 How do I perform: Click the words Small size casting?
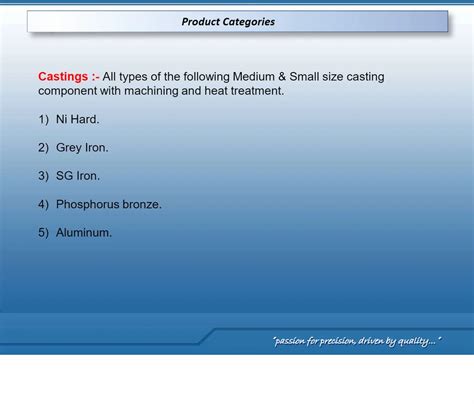point(337,77)
